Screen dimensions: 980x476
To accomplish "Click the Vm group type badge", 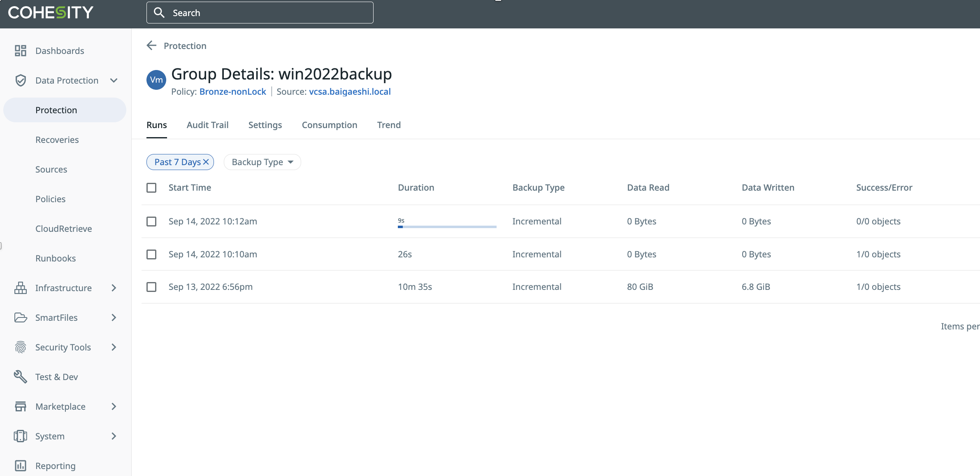I will pyautogui.click(x=156, y=80).
